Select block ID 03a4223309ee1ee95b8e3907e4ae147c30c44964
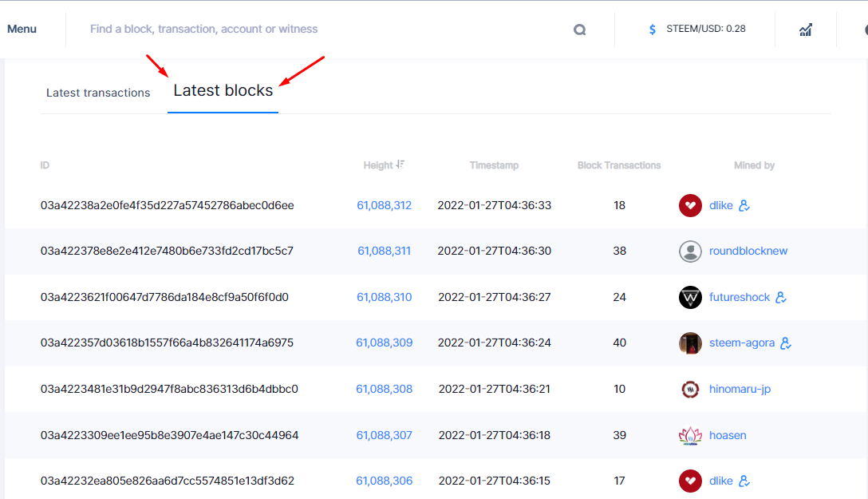The image size is (868, 499). (169, 435)
